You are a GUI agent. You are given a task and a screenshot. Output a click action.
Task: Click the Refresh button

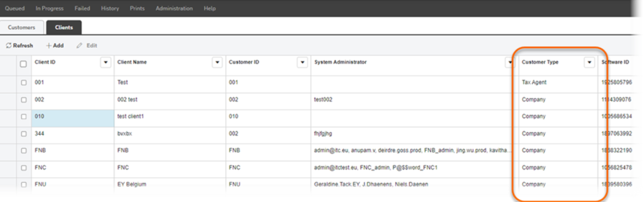coord(20,46)
